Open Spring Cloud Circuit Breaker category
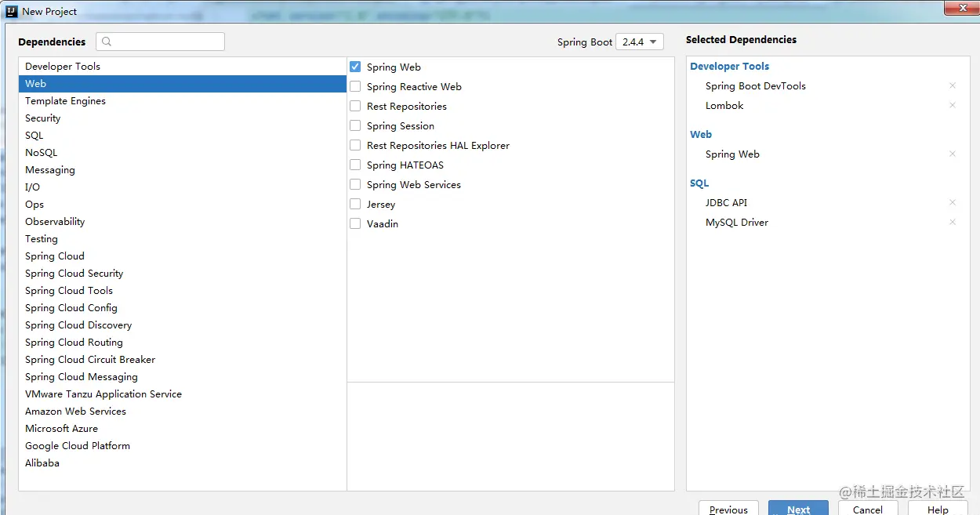The image size is (980, 515). 182,360
